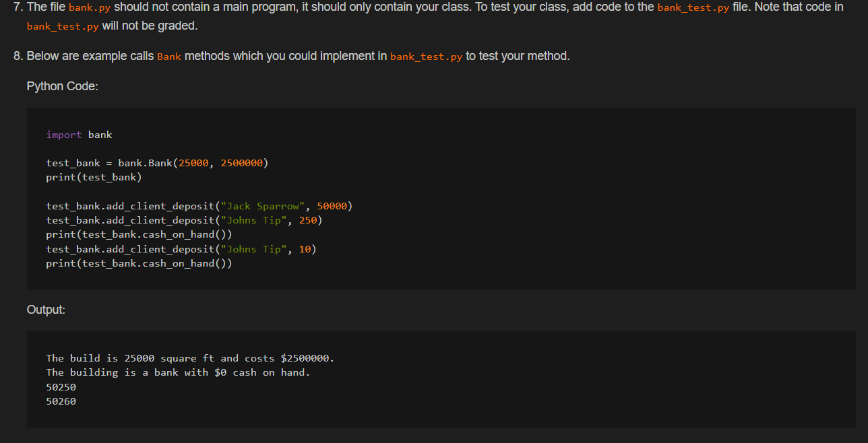The image size is (868, 443).
Task: Click output line 'The build is 25000 square ft'
Action: (x=190, y=358)
